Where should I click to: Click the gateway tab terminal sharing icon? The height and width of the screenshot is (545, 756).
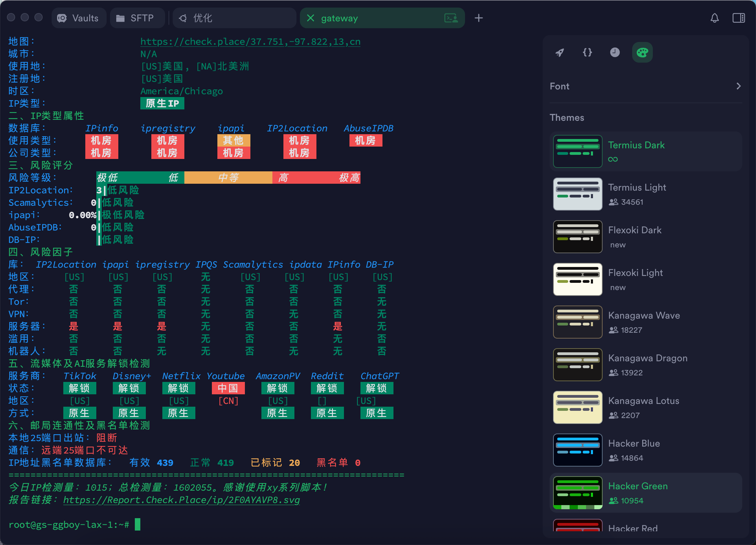click(x=451, y=18)
